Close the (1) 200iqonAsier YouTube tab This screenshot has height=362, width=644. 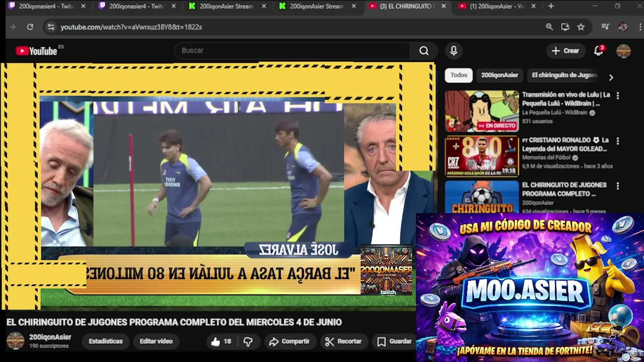[533, 6]
